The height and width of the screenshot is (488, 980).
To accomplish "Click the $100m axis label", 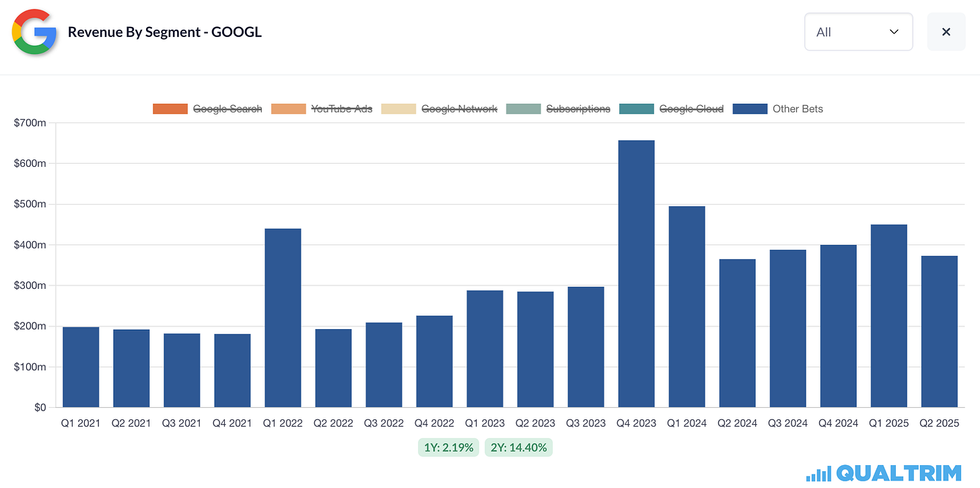I will [30, 367].
